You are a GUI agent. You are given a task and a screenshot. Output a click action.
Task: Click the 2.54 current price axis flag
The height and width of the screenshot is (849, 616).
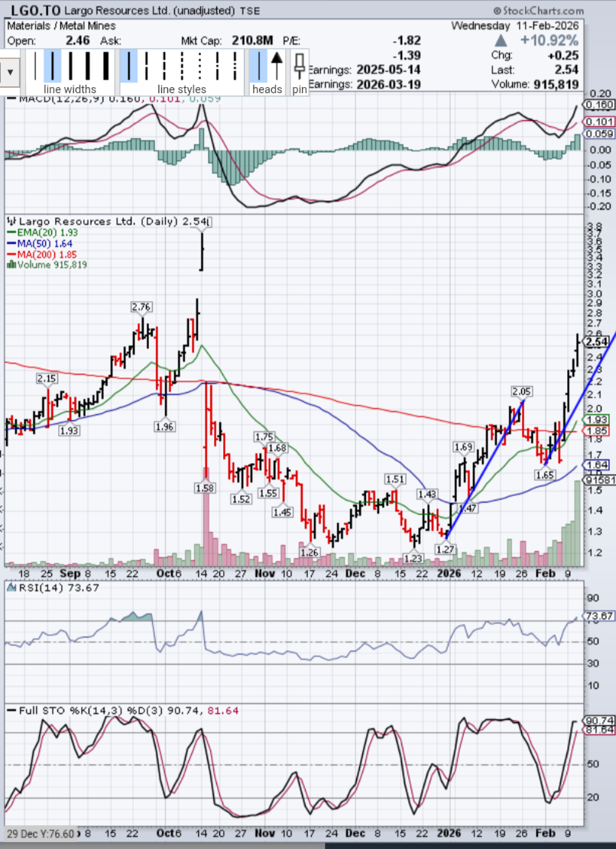pyautogui.click(x=596, y=342)
